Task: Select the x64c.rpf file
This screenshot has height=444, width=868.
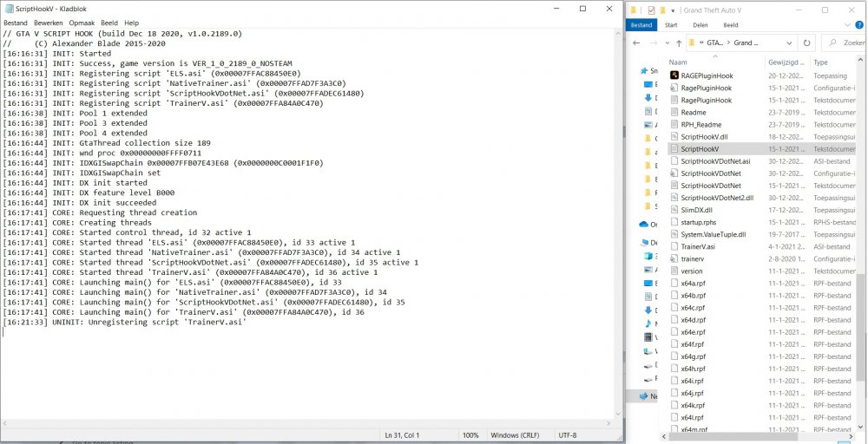Action: coord(693,308)
